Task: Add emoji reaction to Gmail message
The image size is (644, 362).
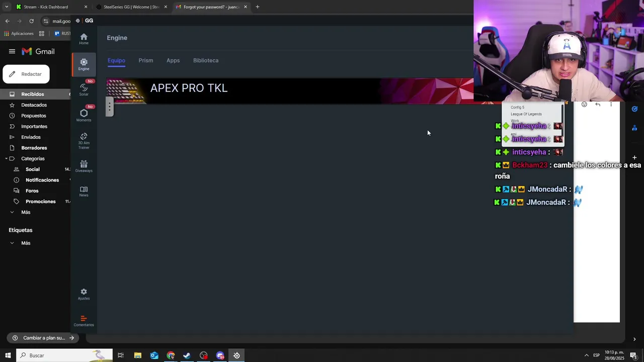Action: click(584, 104)
